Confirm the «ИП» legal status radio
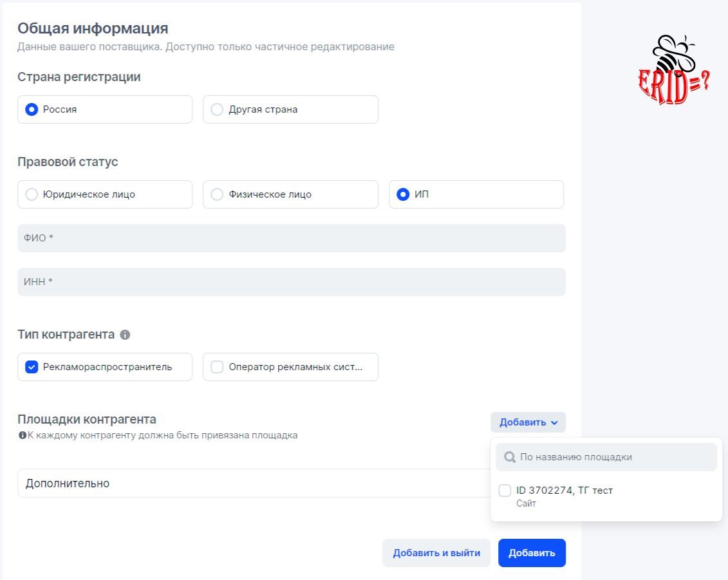This screenshot has height=580, width=728. click(x=402, y=194)
